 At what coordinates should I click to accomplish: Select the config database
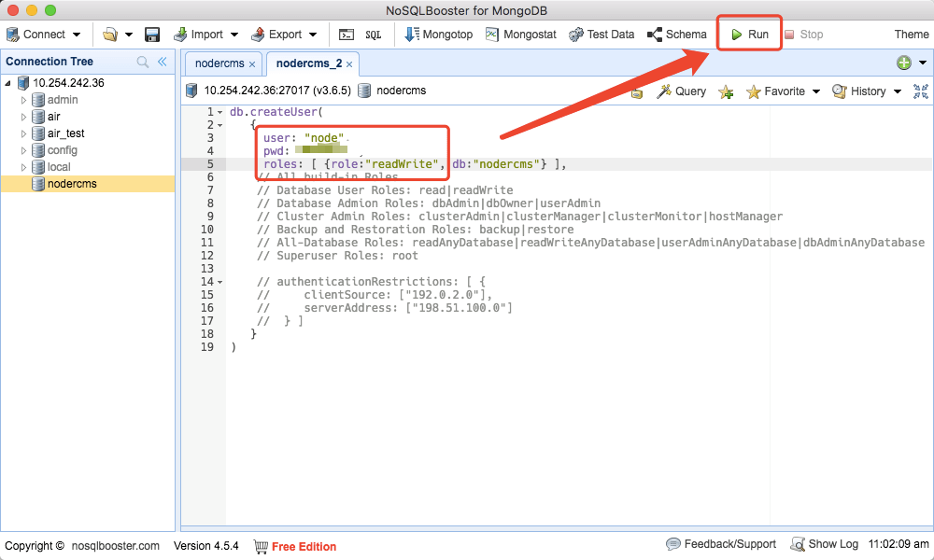pyautogui.click(x=62, y=150)
